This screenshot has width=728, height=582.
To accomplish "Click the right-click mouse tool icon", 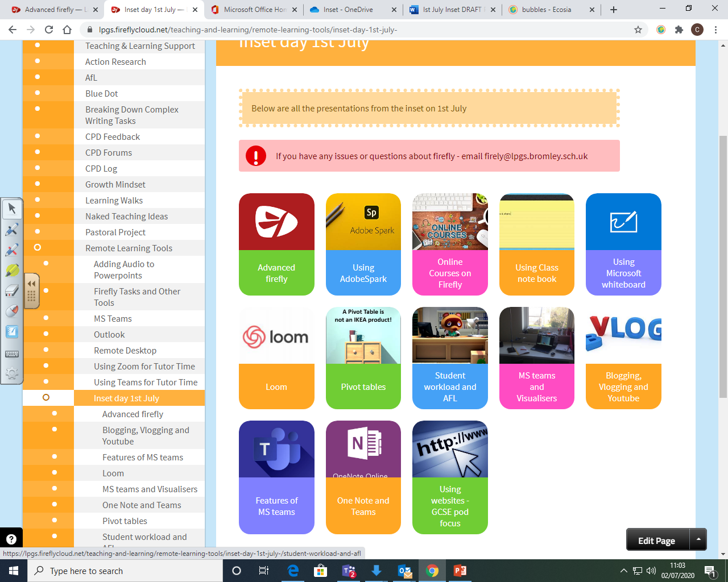I will click(x=12, y=311).
